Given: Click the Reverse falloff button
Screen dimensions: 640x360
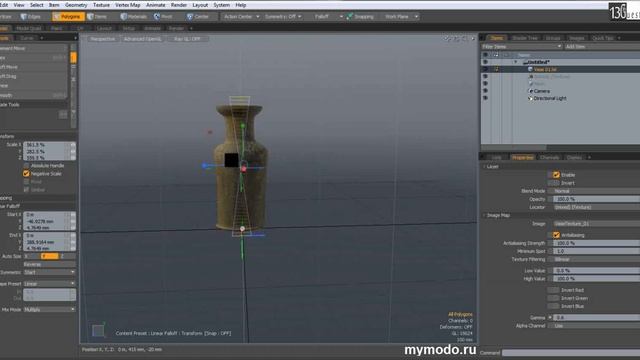Looking at the screenshot, I should [x=49, y=264].
